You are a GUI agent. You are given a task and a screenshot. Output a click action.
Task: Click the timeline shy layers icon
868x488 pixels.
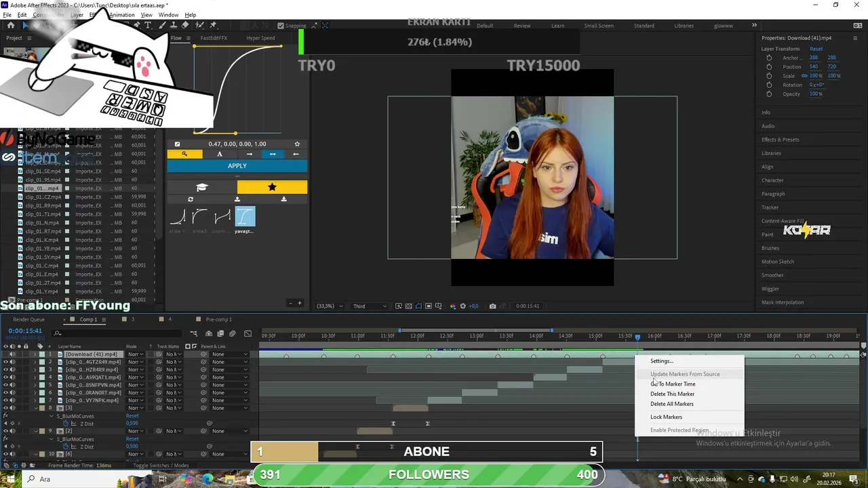(x=209, y=333)
